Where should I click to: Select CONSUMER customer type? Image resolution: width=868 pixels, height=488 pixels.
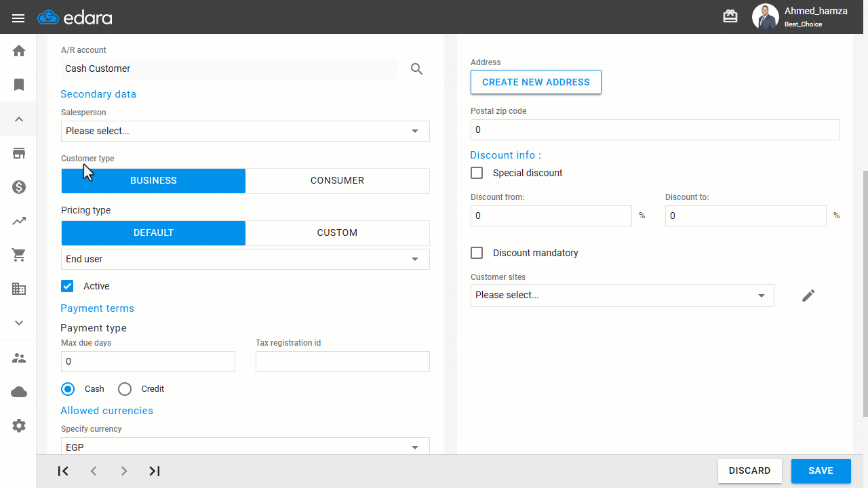[337, 181]
